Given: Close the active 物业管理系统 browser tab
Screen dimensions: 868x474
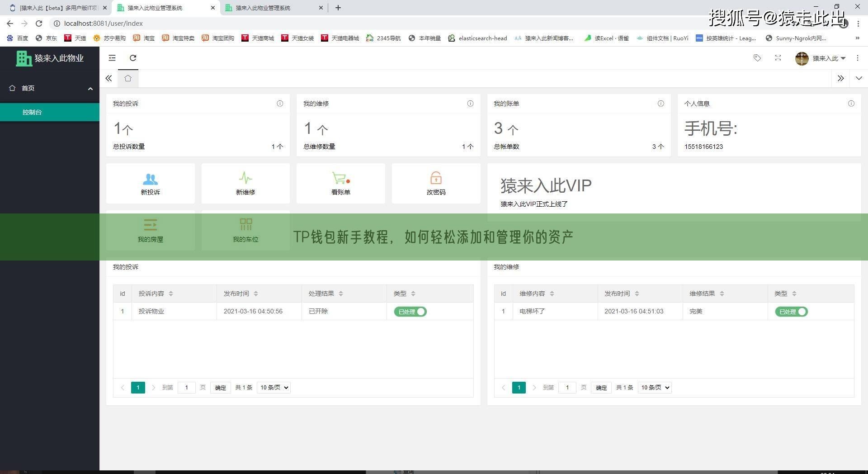Looking at the screenshot, I should [212, 8].
